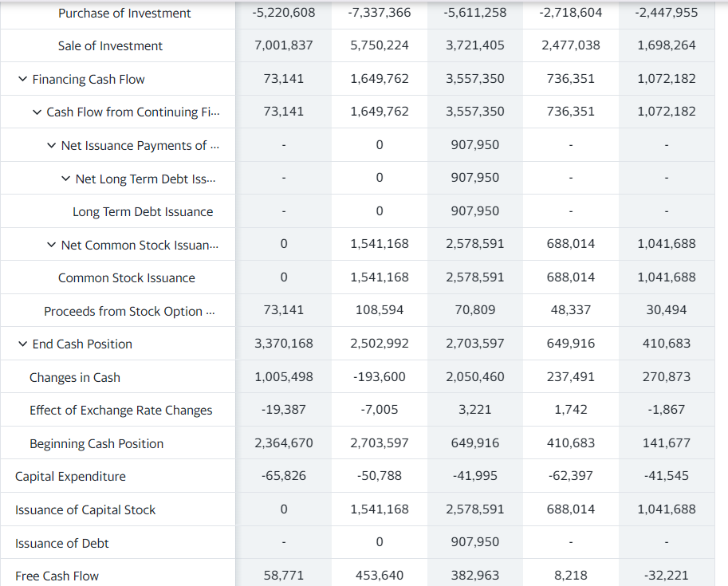Collapse the Net Issuance Payments row
Viewport: 728px width, 586px height.
[x=52, y=145]
